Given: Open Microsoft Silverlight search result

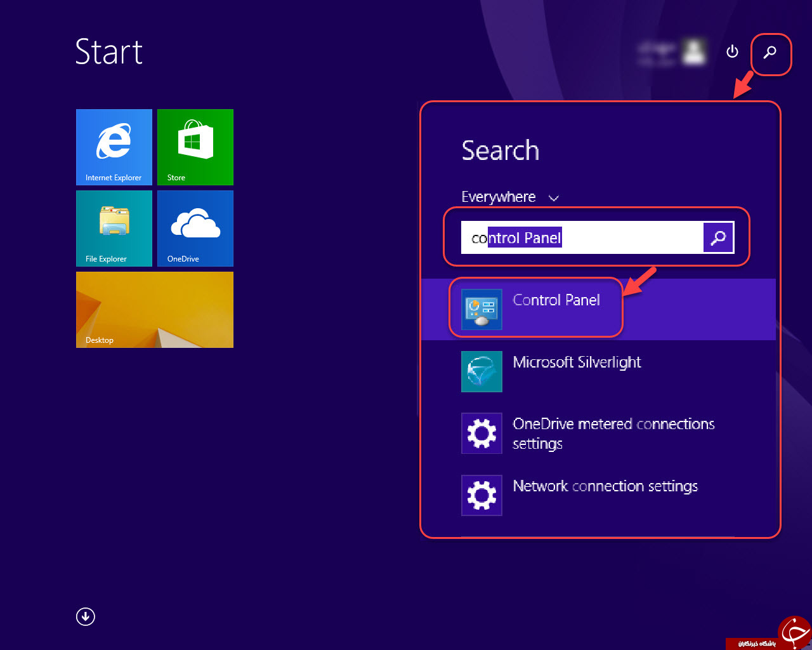Looking at the screenshot, I should tap(598, 371).
